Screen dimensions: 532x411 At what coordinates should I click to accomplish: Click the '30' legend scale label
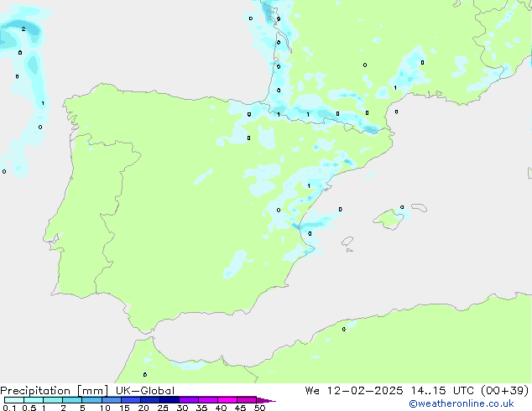182,408
